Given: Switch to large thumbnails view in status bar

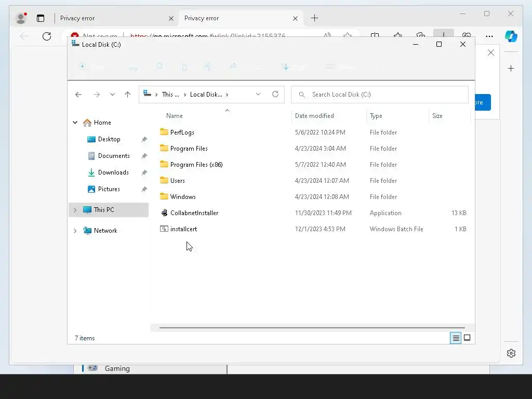Looking at the screenshot, I should pos(467,338).
